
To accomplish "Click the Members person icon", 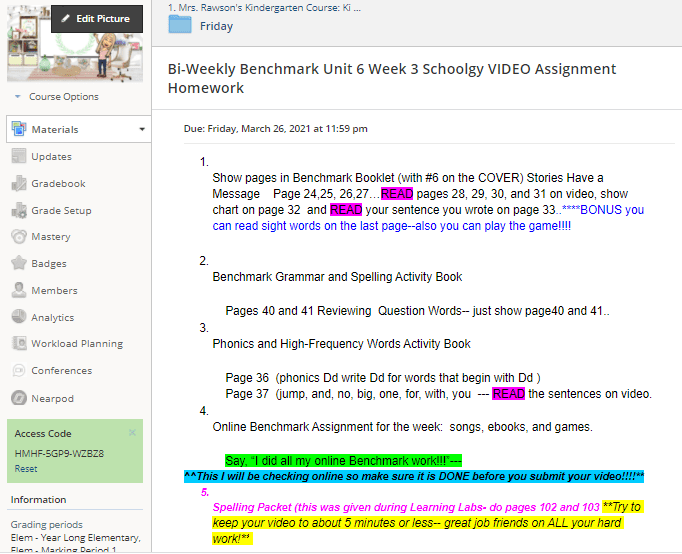I will pos(19,290).
